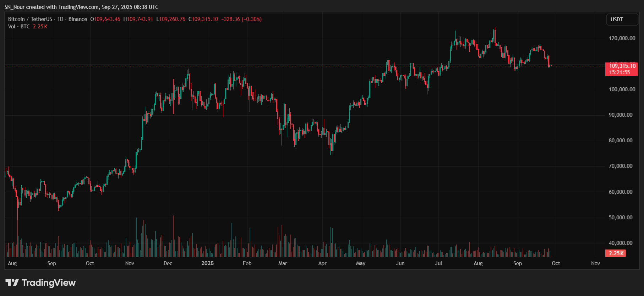
Task: Click the 1D interval in chart legend
Action: click(x=60, y=19)
